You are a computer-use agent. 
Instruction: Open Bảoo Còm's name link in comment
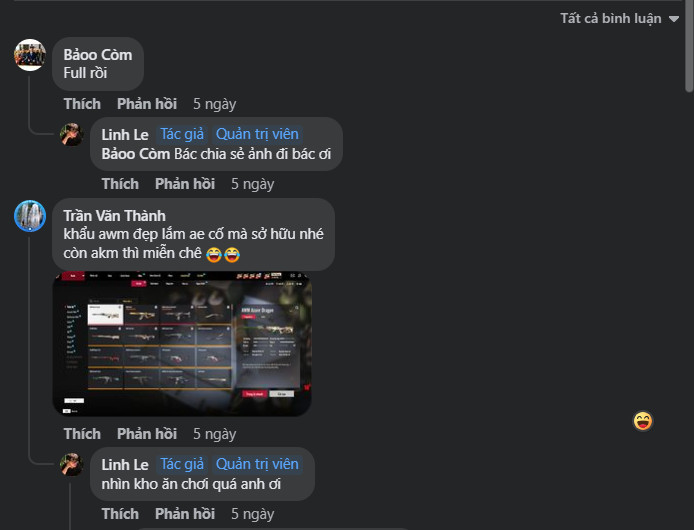click(x=98, y=55)
